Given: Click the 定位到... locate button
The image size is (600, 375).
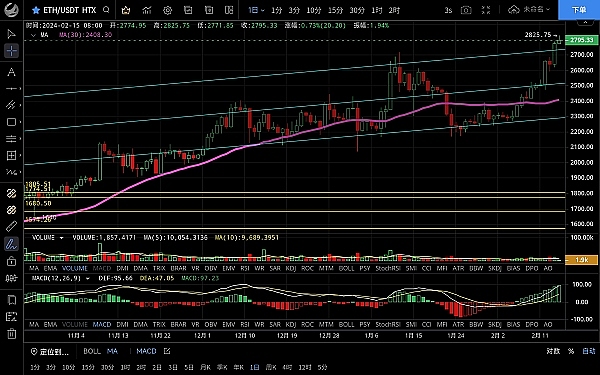Looking at the screenshot, I should [x=50, y=351].
